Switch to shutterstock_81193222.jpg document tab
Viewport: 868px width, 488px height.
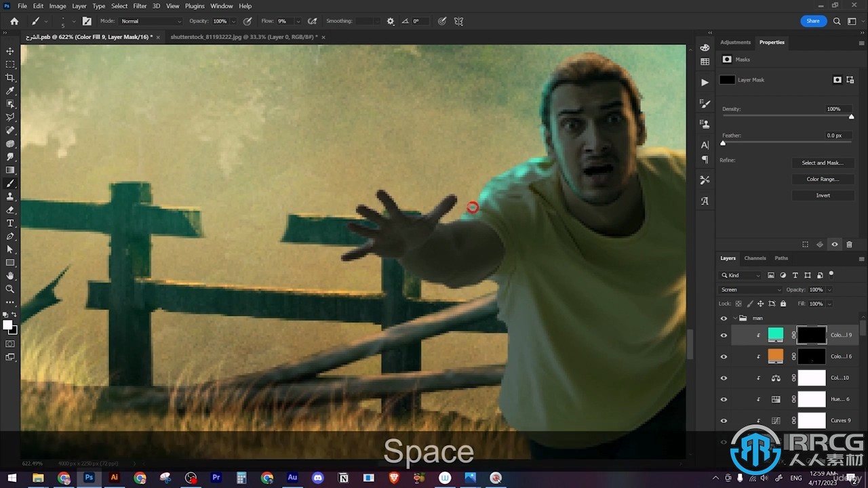[x=244, y=37]
